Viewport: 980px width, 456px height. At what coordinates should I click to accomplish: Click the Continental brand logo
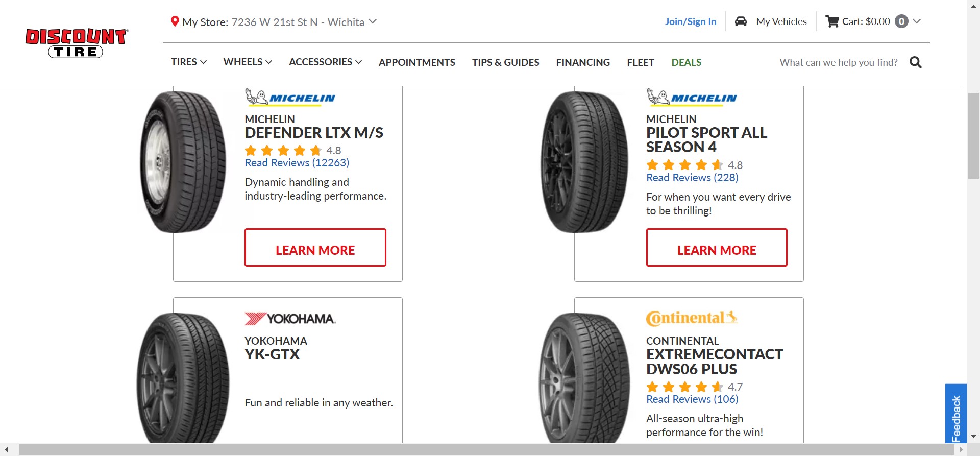pos(692,318)
